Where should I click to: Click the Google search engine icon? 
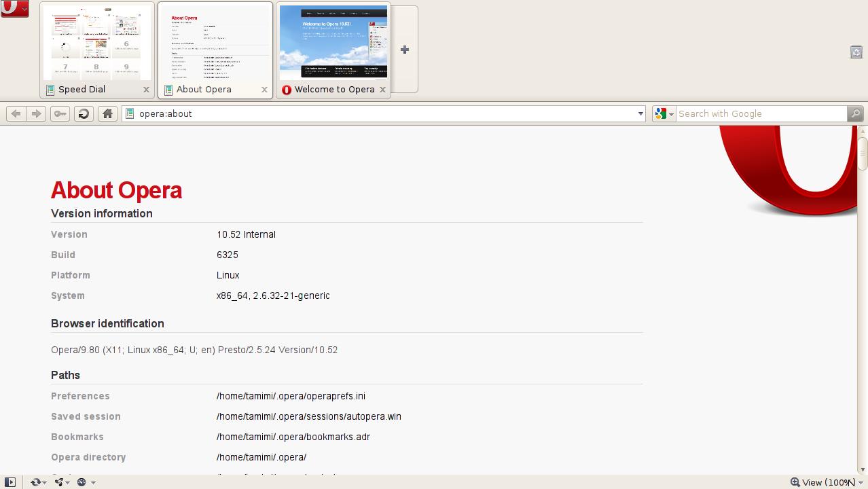click(x=660, y=114)
